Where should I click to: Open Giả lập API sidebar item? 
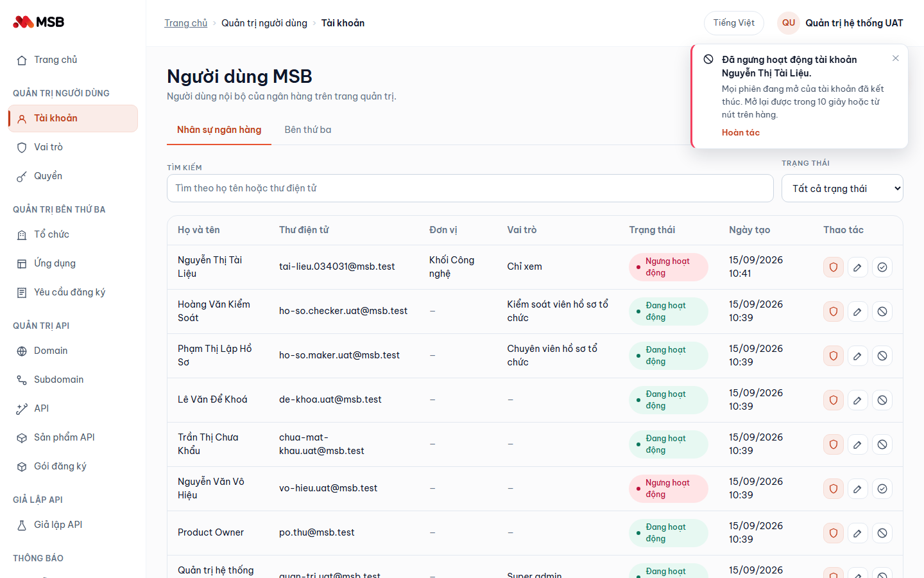[73, 525]
